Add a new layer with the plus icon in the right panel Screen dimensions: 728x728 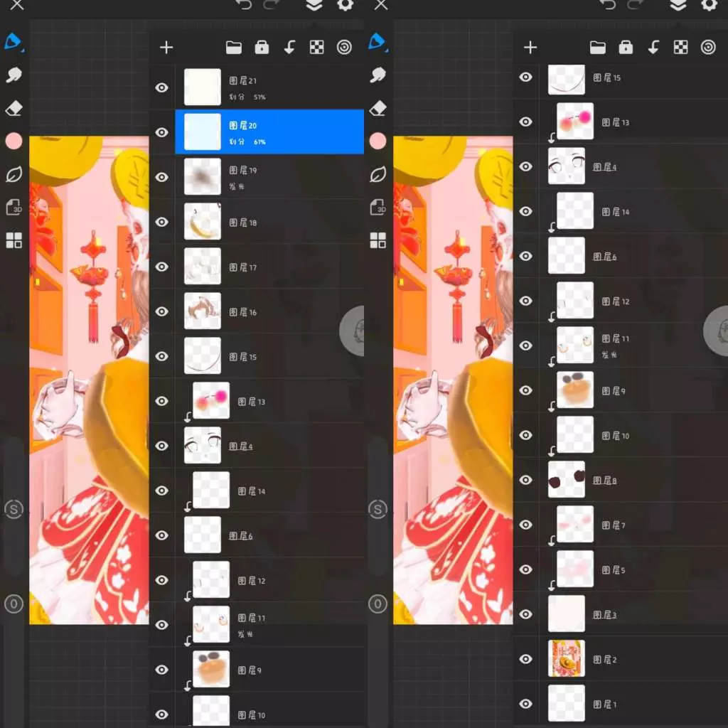(x=530, y=48)
